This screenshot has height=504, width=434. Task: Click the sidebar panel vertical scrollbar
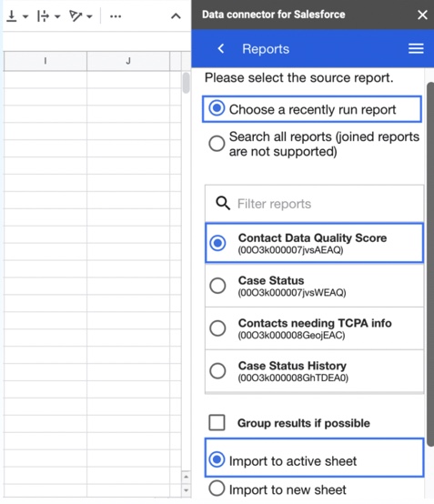point(430,264)
